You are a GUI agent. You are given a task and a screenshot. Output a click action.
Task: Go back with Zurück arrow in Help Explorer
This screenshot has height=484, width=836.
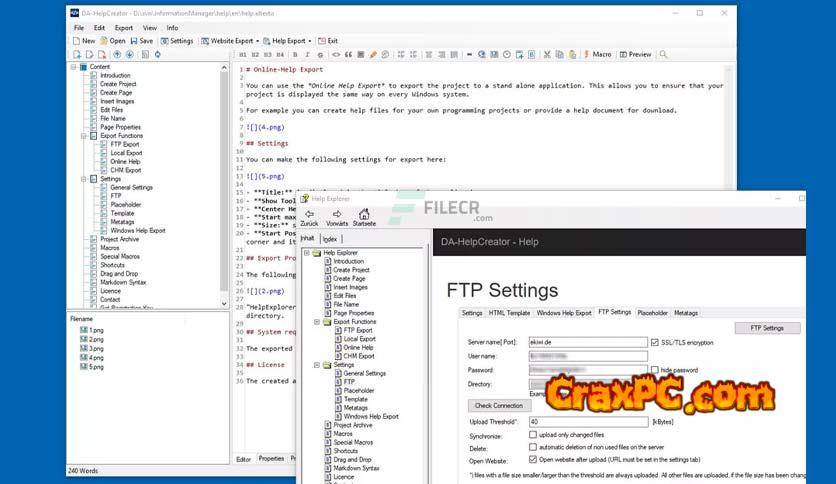(x=309, y=217)
